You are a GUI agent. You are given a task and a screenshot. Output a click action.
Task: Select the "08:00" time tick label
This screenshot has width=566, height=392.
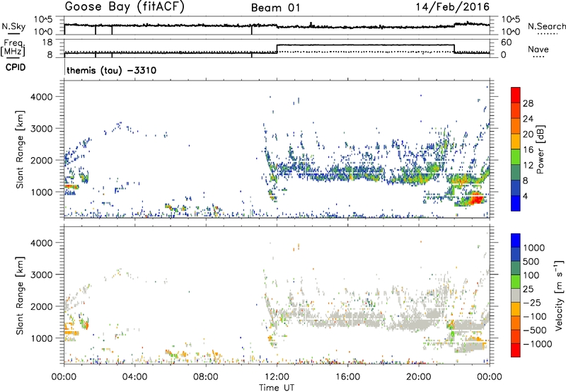coord(206,377)
